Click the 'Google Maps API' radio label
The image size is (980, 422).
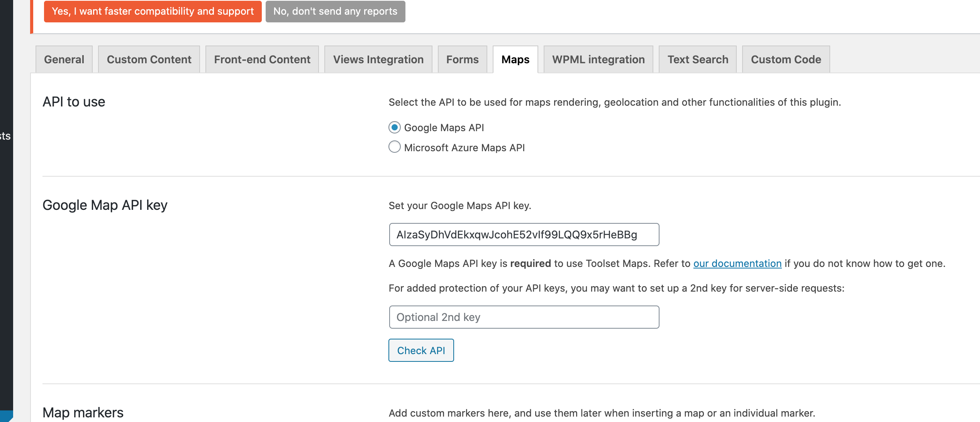(444, 128)
